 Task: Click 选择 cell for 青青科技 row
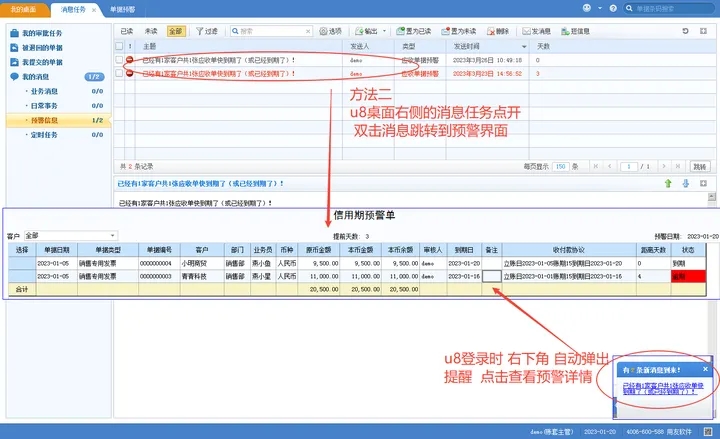22,276
